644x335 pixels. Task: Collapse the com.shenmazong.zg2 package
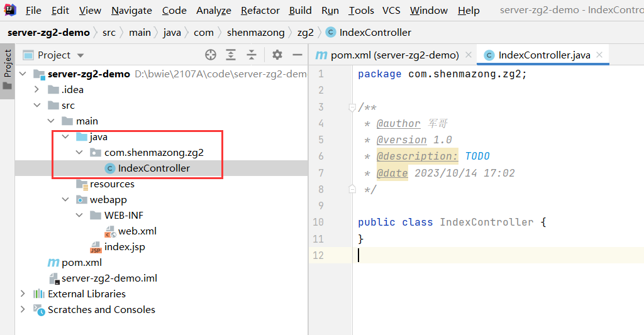79,153
